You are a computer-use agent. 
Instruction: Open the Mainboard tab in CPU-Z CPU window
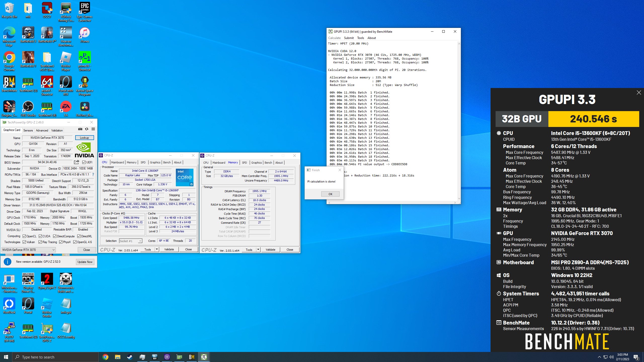tap(117, 162)
